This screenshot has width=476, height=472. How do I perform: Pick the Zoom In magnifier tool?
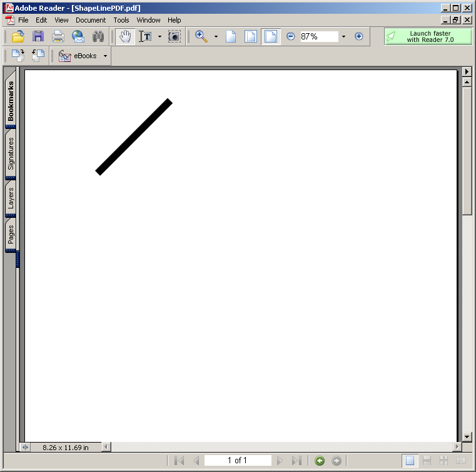201,36
